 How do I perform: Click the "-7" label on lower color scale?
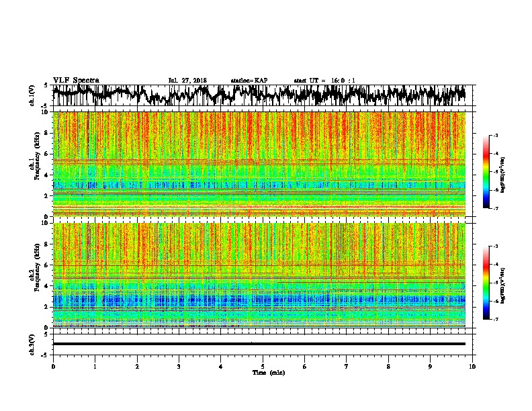point(496,319)
